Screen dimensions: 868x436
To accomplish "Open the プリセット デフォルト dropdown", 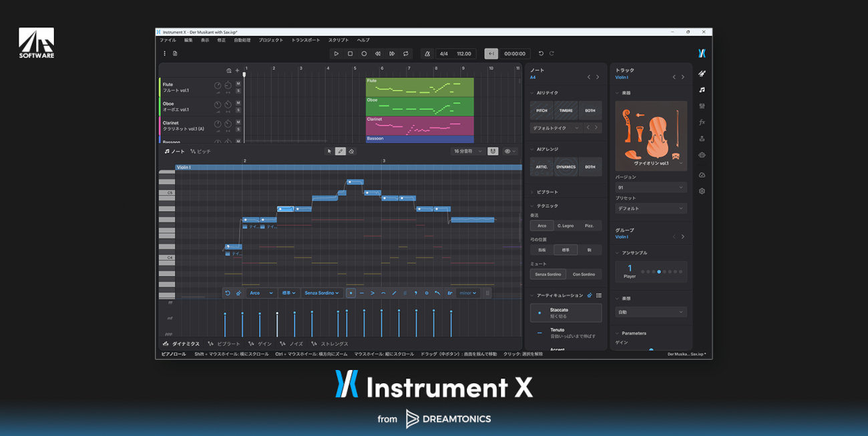I will coord(651,208).
